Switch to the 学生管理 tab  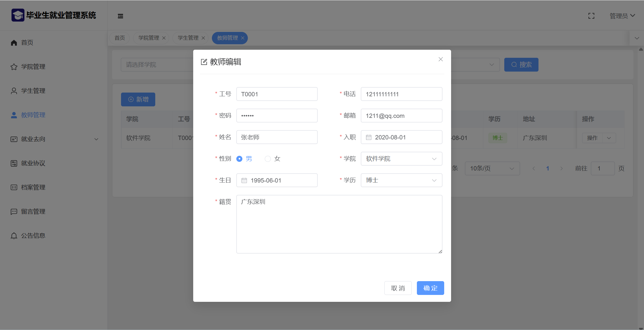(188, 38)
